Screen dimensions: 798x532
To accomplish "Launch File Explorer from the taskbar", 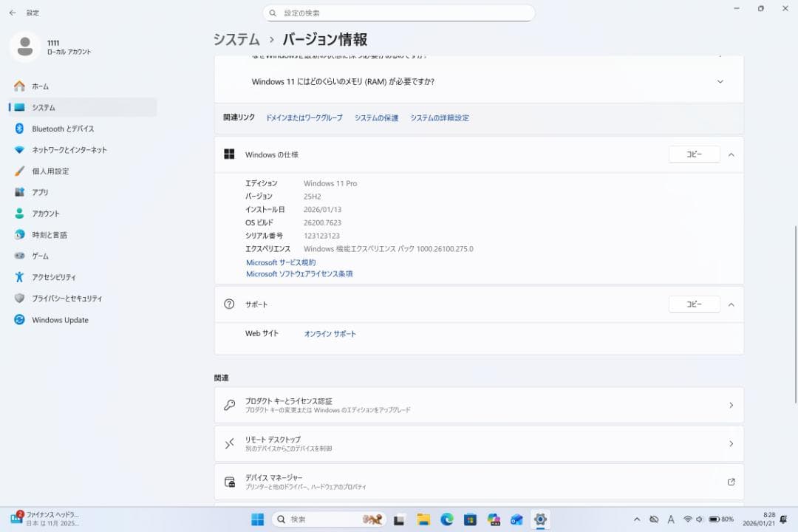I will [423, 519].
